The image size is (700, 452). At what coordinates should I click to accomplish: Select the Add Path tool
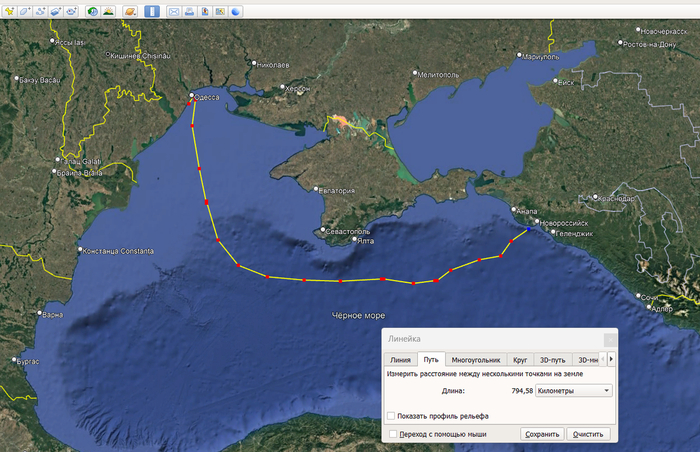[x=40, y=12]
